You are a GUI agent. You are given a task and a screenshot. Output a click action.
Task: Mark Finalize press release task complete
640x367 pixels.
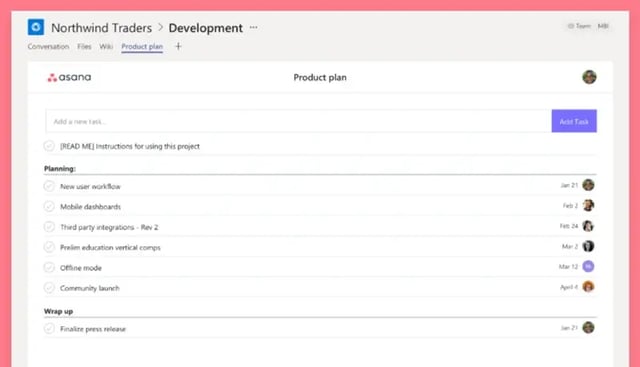click(x=49, y=328)
